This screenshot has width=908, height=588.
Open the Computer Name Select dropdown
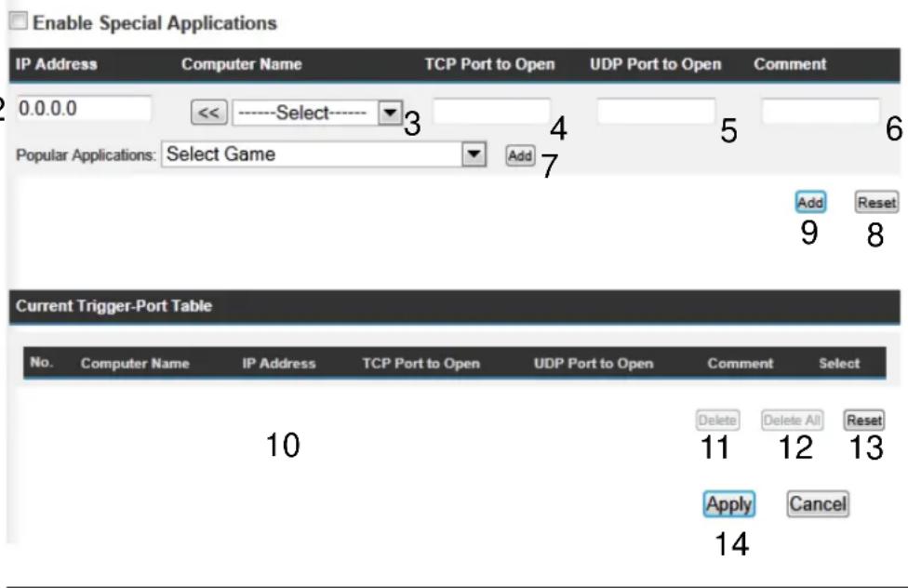[317, 113]
